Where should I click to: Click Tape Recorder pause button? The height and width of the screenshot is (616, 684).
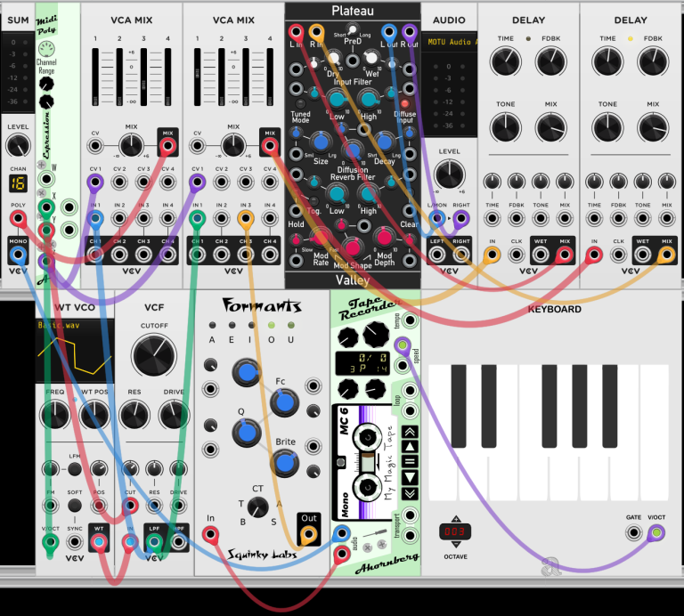tap(410, 462)
